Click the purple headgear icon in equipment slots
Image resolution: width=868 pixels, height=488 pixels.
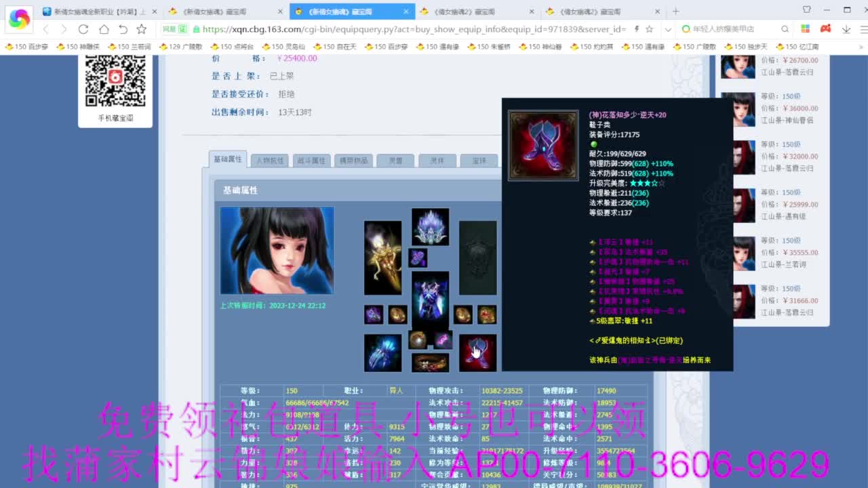coord(431,228)
